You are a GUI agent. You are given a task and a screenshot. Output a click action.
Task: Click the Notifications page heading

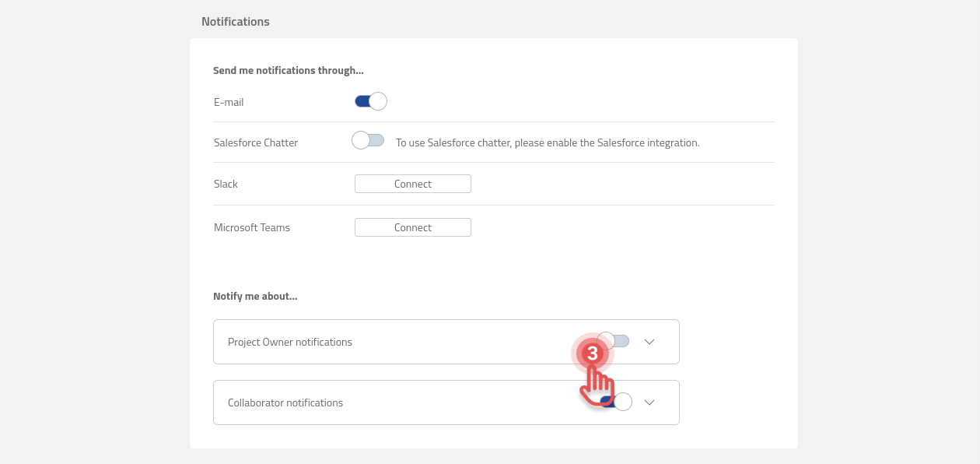click(236, 21)
